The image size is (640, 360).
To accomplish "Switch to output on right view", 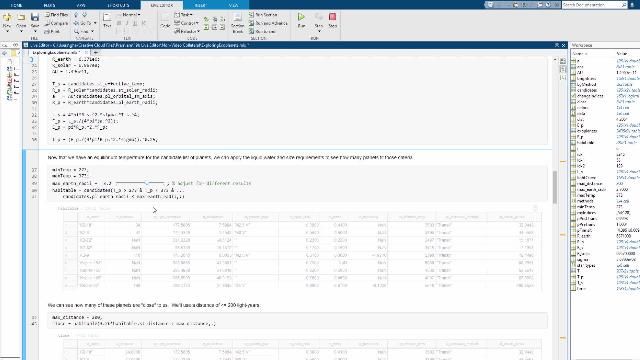I will tap(563, 61).
